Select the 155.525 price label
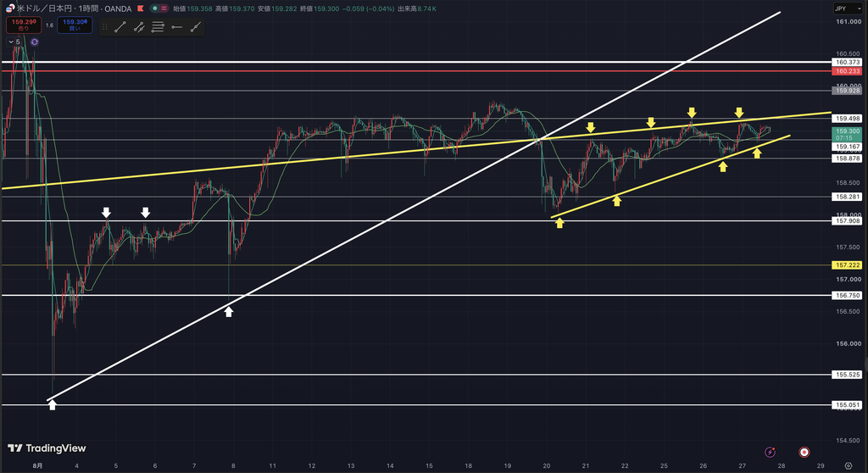 pyautogui.click(x=847, y=375)
